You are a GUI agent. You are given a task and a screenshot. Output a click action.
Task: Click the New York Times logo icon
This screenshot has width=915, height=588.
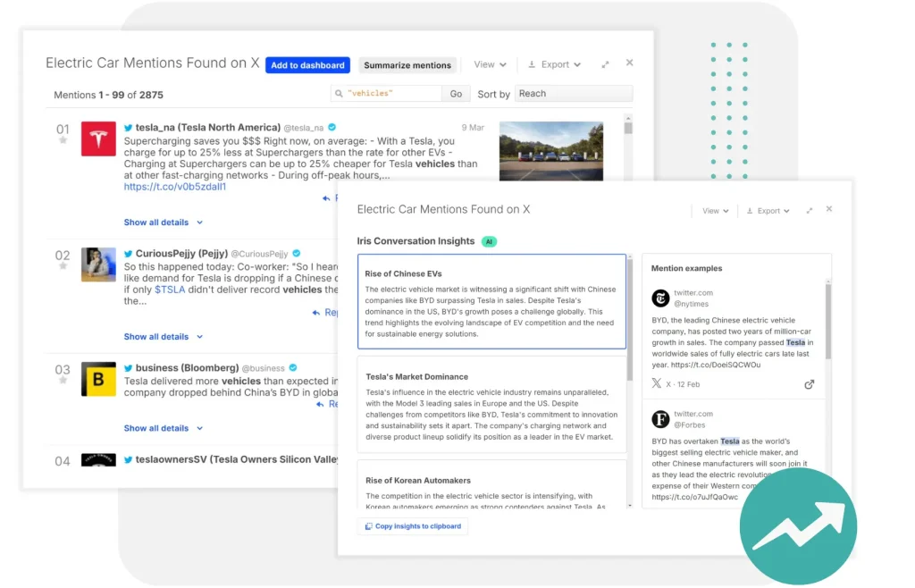[660, 298]
